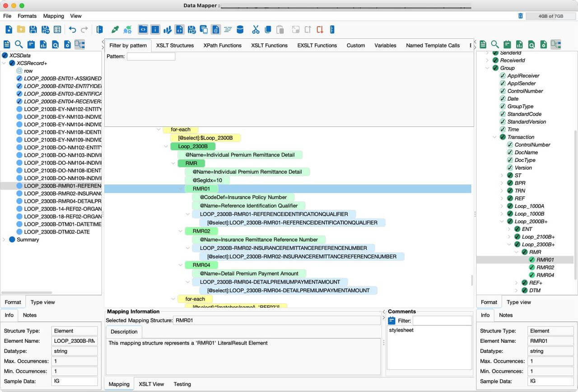Collapse the RMR02 mapping node

pyautogui.click(x=181, y=231)
